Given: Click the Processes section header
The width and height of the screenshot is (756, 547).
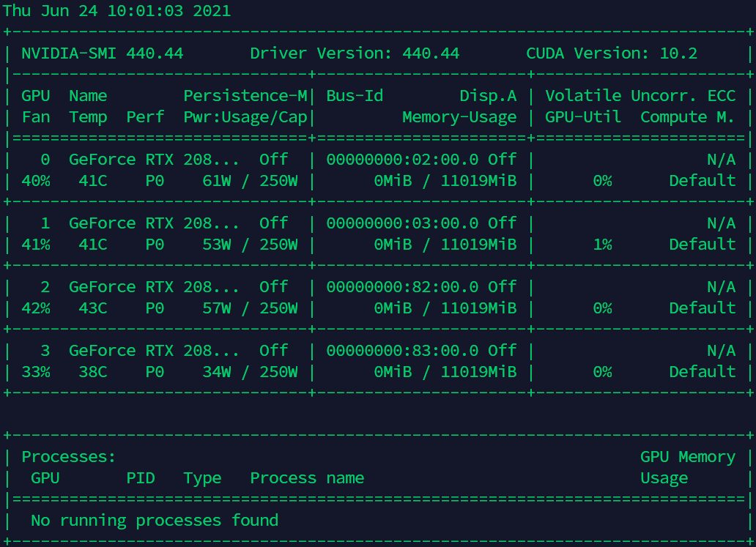Looking at the screenshot, I should pos(67,456).
